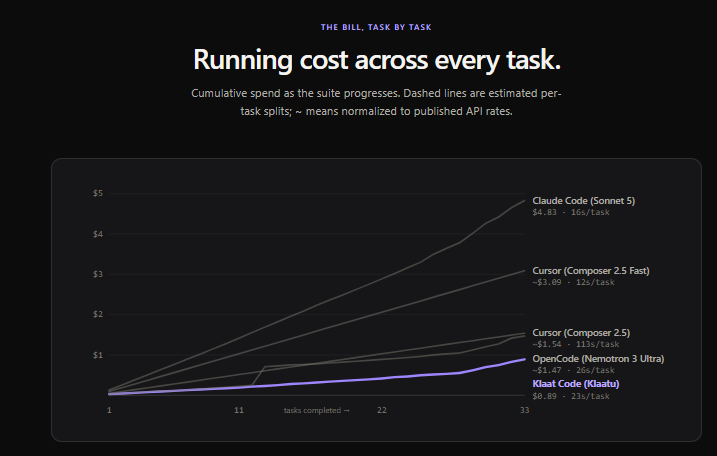This screenshot has width=717, height=456.
Task: Click the $3 y-axis label
Action: (98, 274)
